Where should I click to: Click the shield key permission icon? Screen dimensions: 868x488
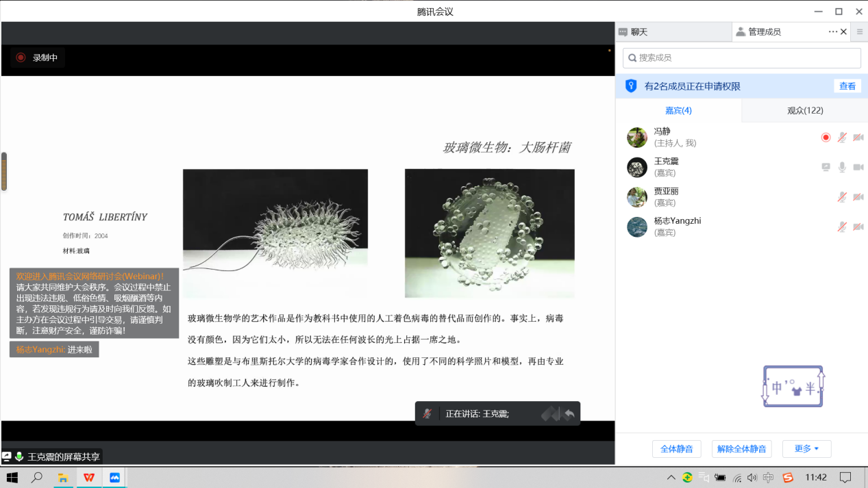(x=631, y=86)
